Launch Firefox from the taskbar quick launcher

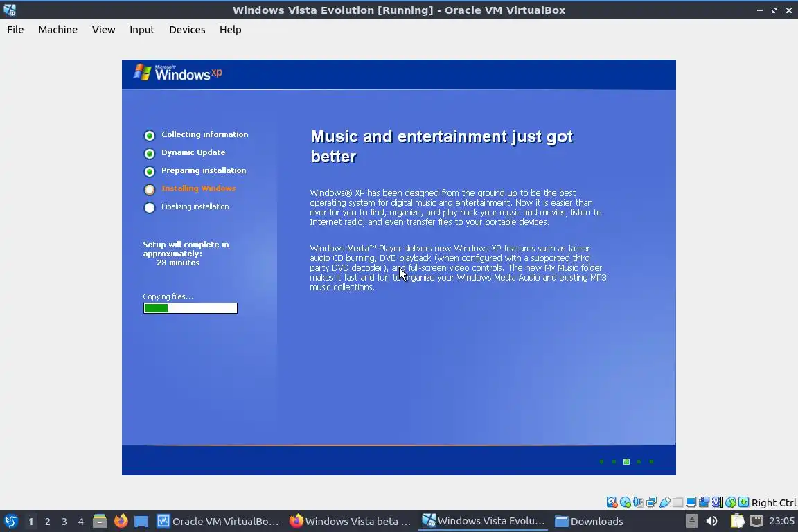click(x=121, y=521)
